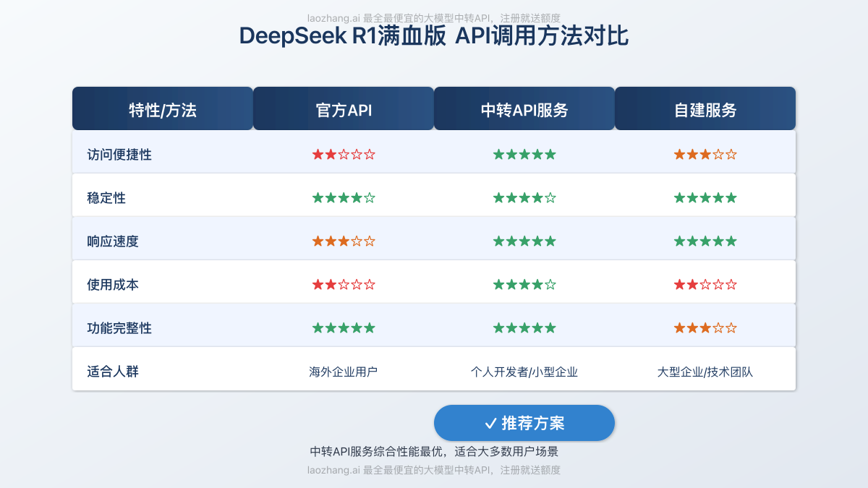Select the 特性/方法 column header

[163, 108]
